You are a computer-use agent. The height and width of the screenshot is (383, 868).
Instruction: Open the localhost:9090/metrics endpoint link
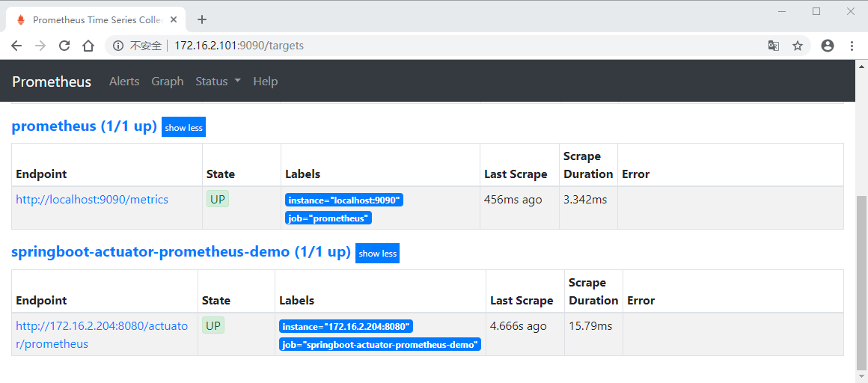(92, 200)
